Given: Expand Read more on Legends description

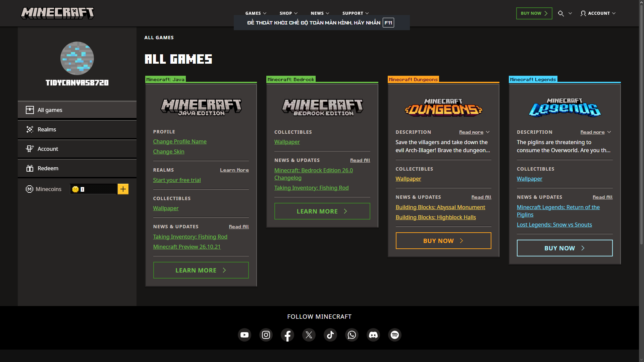Looking at the screenshot, I should point(595,132).
